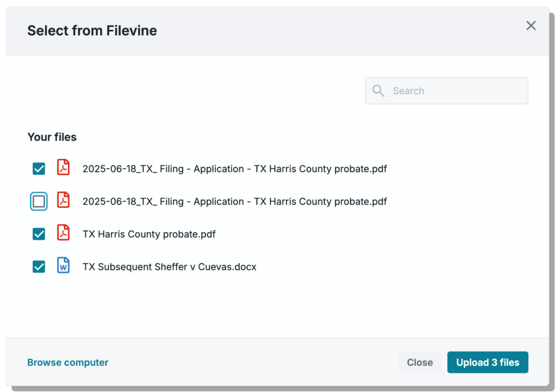The image size is (557, 392).
Task: Click the Your files section heading
Action: click(52, 137)
